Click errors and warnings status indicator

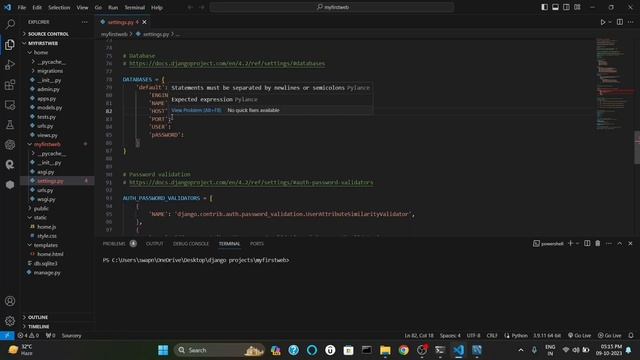coord(28,336)
